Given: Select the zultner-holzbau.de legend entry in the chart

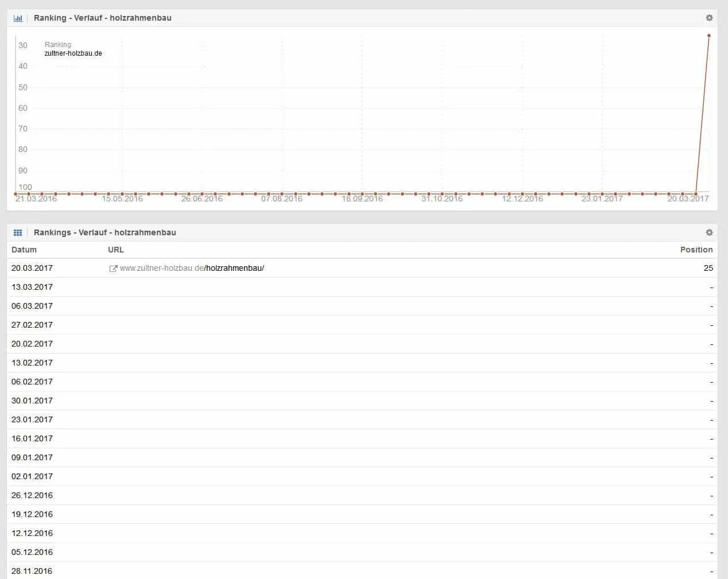Looking at the screenshot, I should (73, 53).
